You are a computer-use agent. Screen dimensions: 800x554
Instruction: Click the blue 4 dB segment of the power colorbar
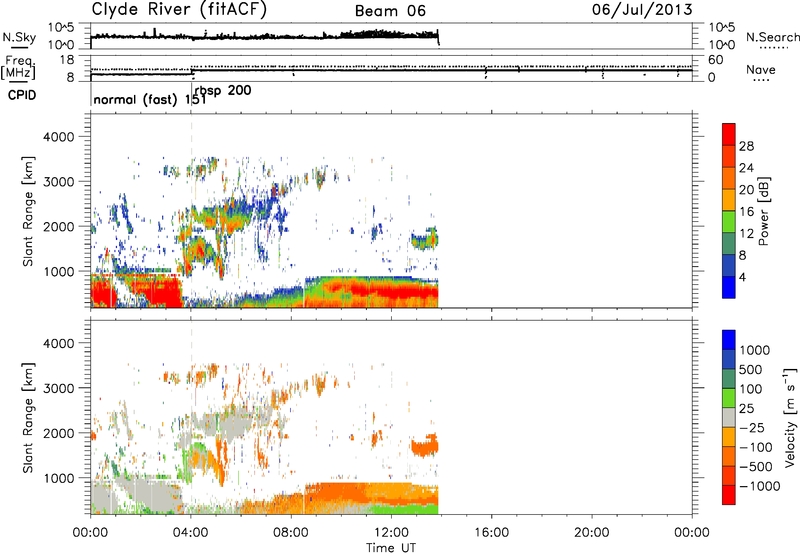tap(729, 287)
